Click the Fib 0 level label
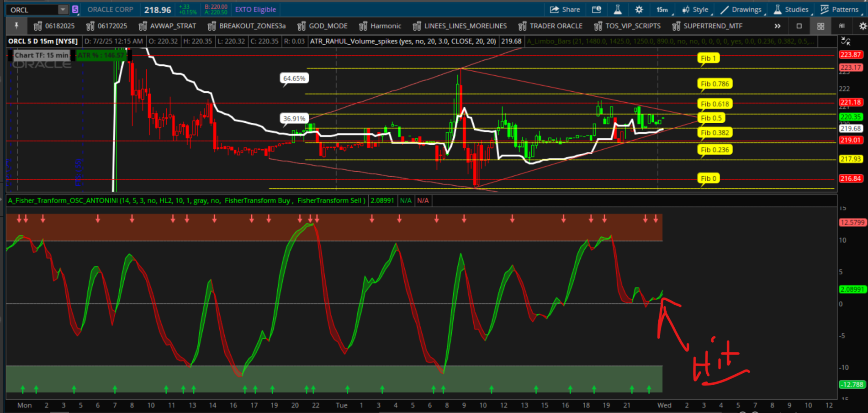Image resolution: width=868 pixels, height=413 pixels. coord(709,178)
